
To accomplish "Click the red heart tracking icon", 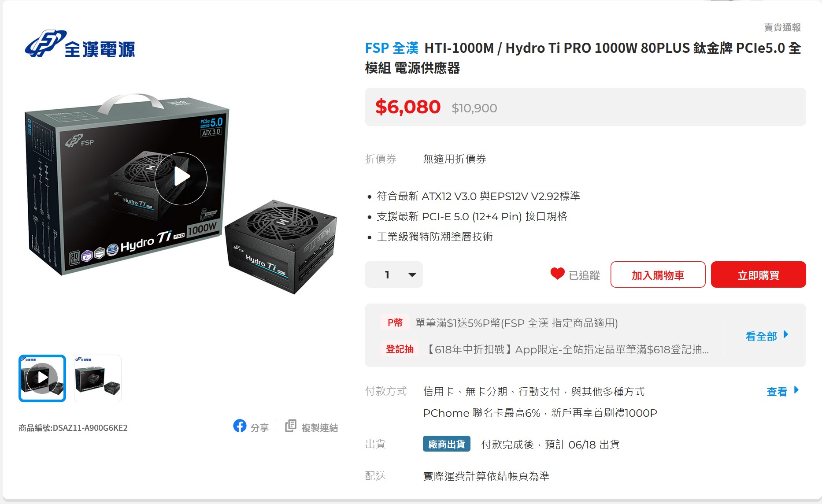I will pos(557,274).
